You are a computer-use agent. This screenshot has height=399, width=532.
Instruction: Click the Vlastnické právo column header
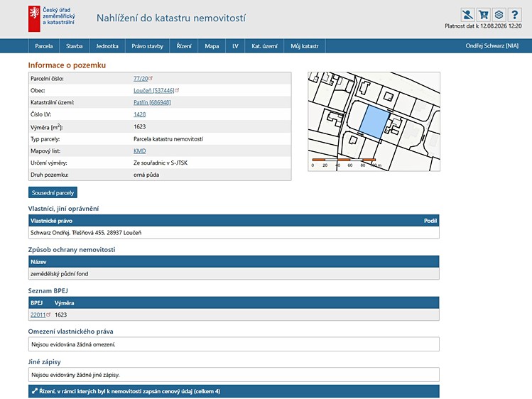click(51, 221)
